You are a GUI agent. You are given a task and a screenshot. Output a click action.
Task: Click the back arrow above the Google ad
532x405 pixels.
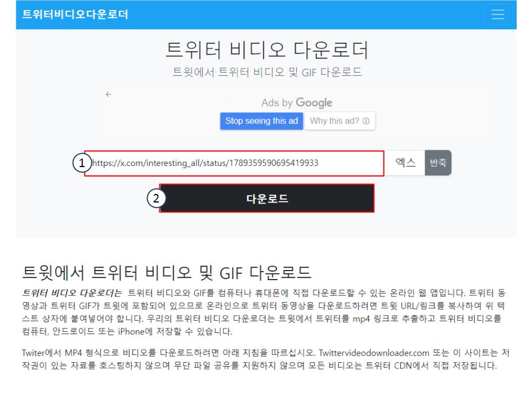click(x=106, y=96)
